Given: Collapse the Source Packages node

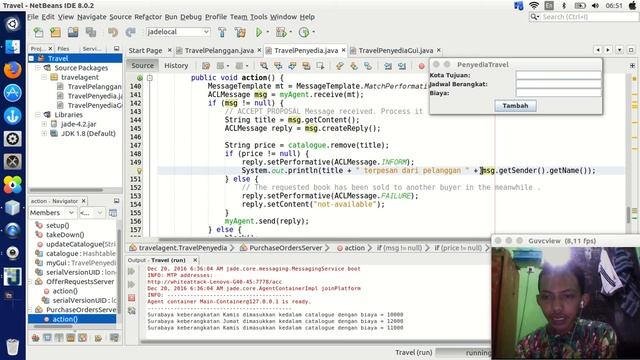Looking at the screenshot, I should coord(38,68).
